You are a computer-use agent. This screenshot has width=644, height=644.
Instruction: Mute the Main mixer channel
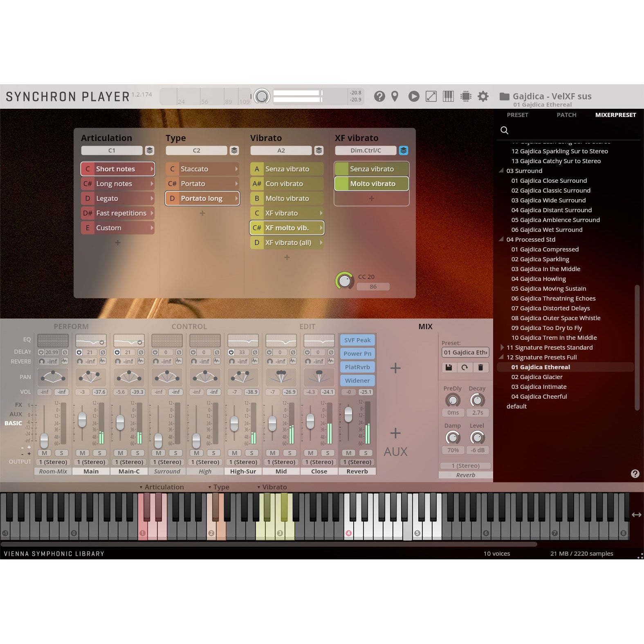pos(83,453)
